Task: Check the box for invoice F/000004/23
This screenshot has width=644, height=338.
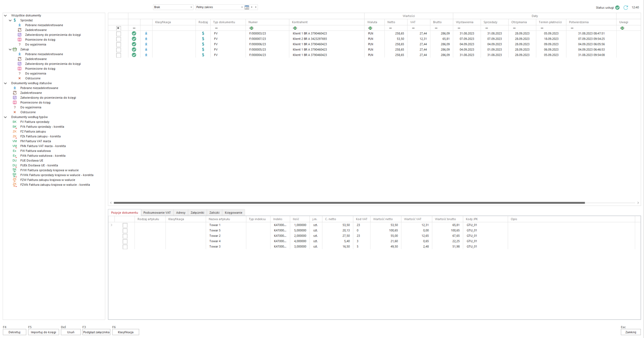Action: (119, 55)
